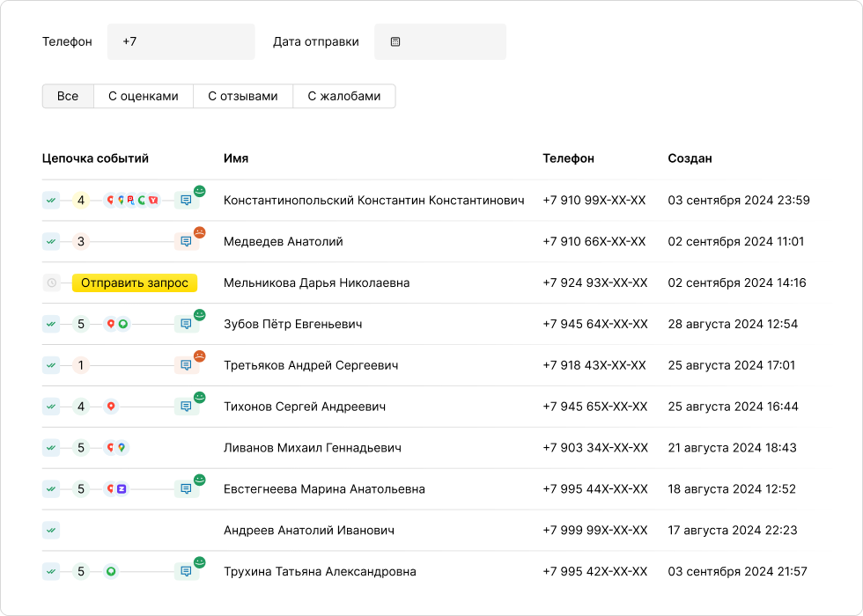The width and height of the screenshot is (863, 616).
Task: Click date 03 сентября 2024 23:59
Action: coord(739,201)
